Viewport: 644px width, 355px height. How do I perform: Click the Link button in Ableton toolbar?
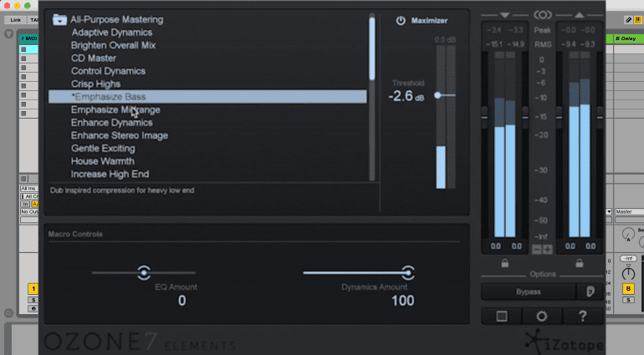pos(16,19)
